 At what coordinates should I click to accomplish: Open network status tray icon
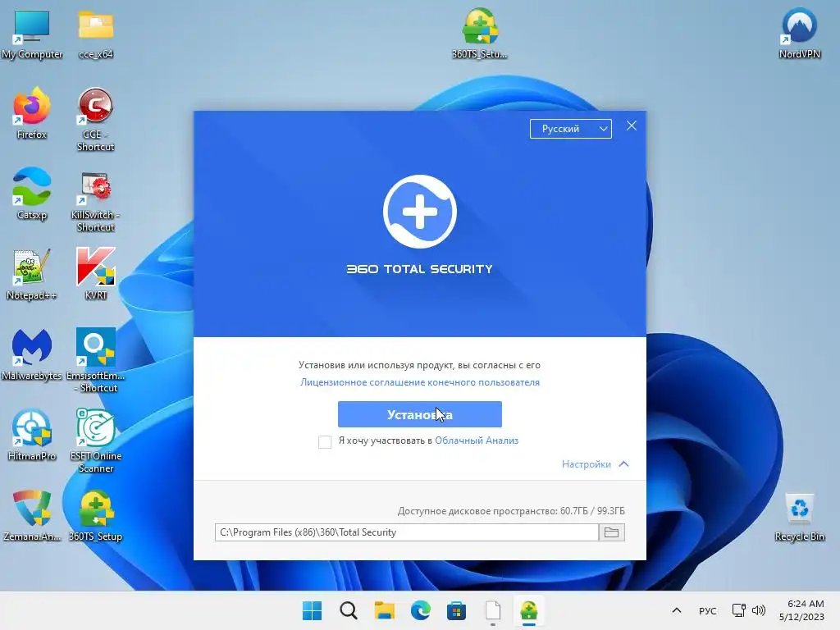tap(739, 610)
